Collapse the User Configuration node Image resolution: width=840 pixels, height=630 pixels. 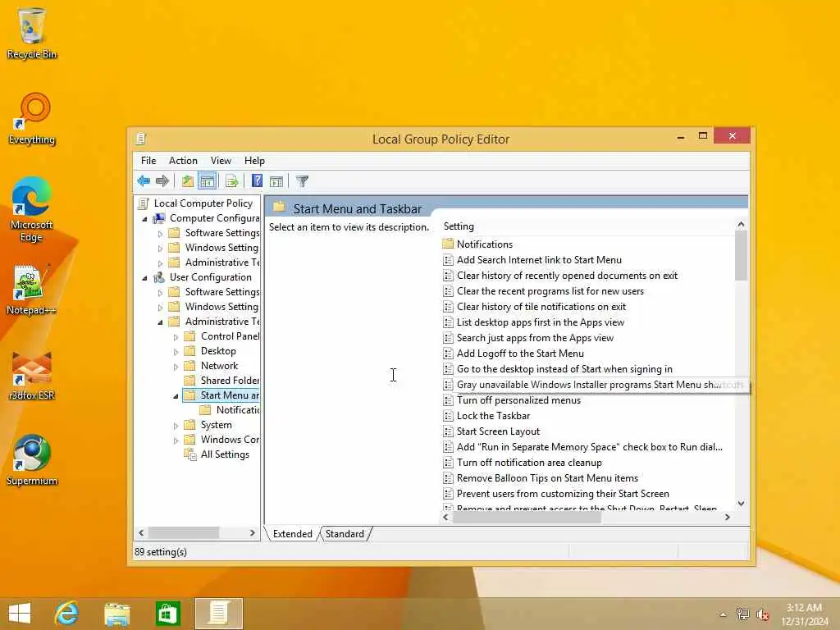(144, 277)
